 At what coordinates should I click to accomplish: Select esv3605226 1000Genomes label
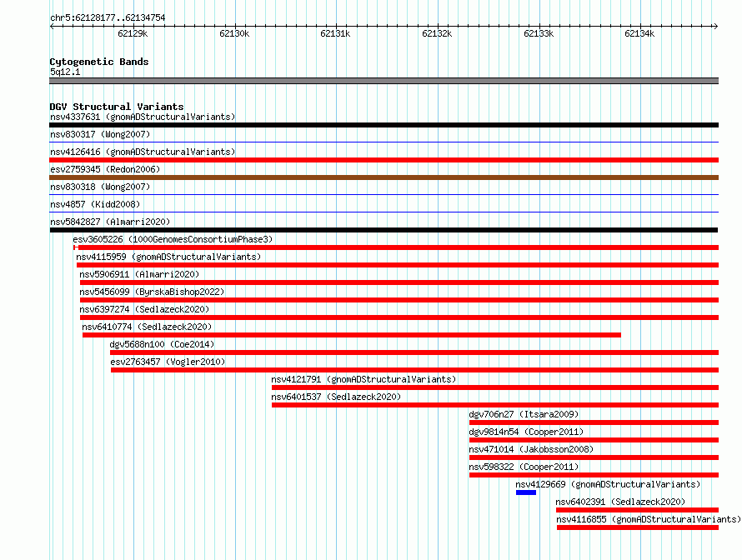pos(173,239)
